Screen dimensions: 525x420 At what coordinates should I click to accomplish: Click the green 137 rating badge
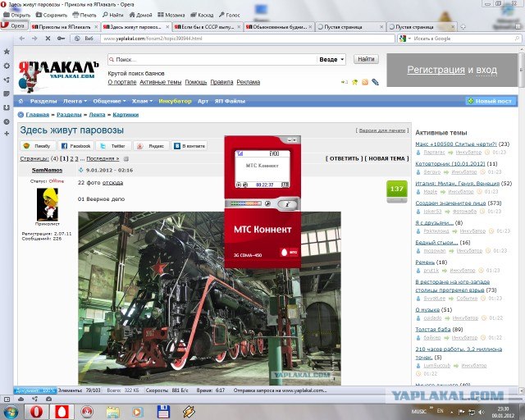tap(397, 189)
